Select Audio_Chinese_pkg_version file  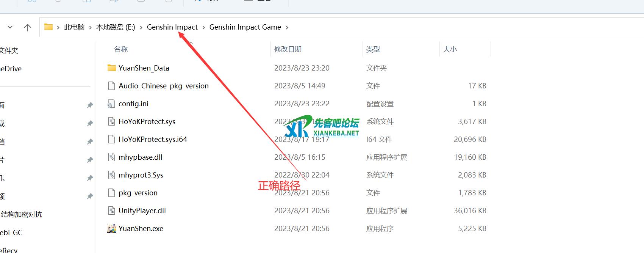(163, 86)
